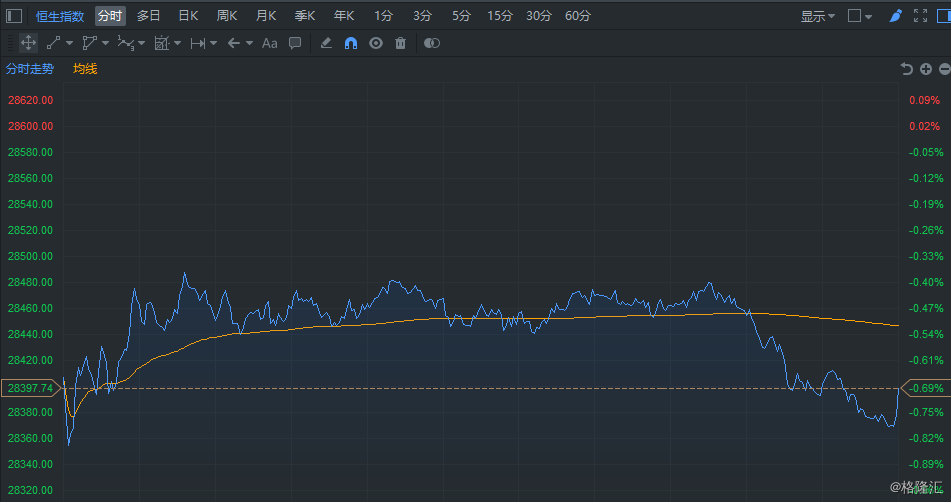This screenshot has height=502, width=951.
Task: Select the 15分 interval
Action: point(500,16)
